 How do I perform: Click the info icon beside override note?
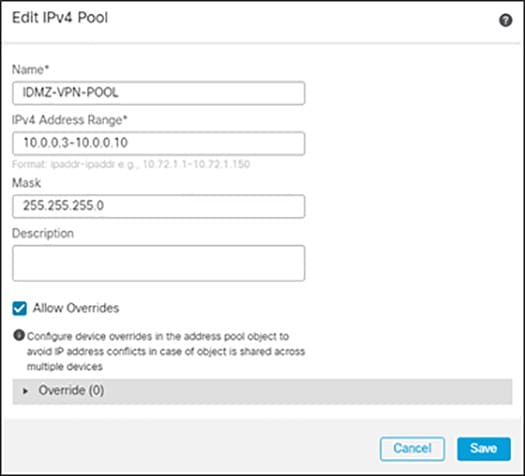[x=19, y=335]
